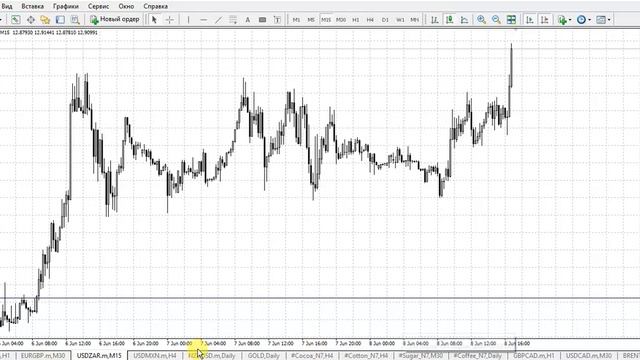640x360 pixels.
Task: Select the Text (A) tool
Action: pyautogui.click(x=247, y=20)
